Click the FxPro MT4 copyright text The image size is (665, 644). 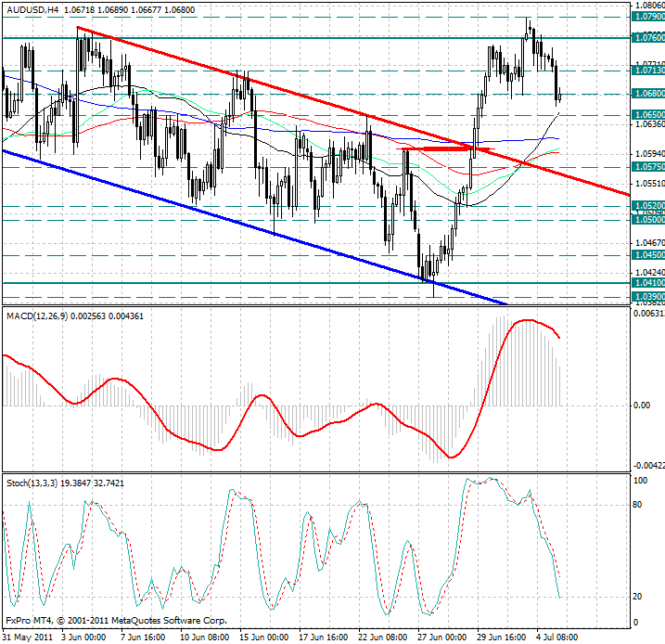coord(116,619)
